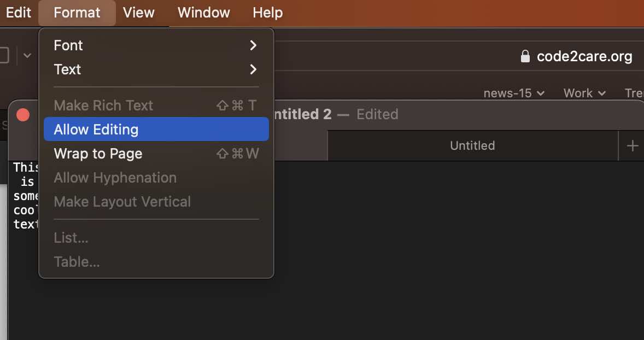Click the chevron next to the sidebar button

pyautogui.click(x=26, y=55)
